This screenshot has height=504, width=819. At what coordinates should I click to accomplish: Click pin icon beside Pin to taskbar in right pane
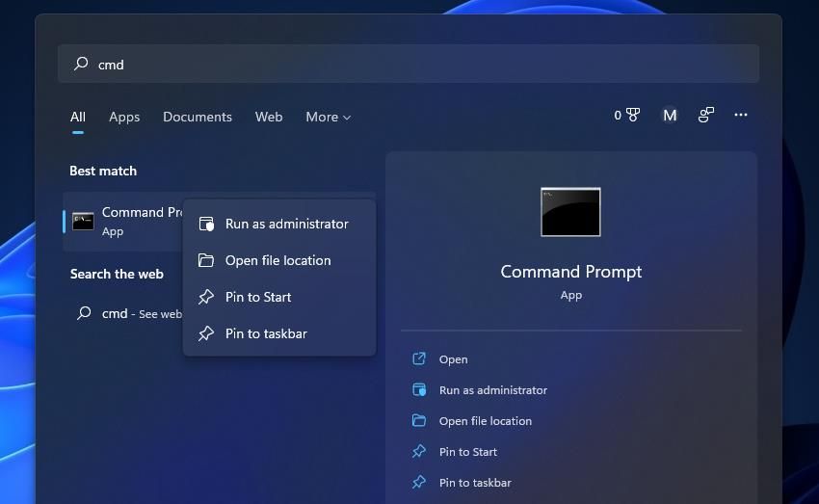coord(419,482)
